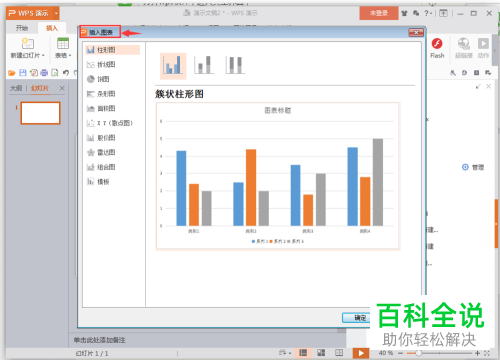The image size is (500, 360).
Task: Click the 管理 gear link
Action: point(473,167)
